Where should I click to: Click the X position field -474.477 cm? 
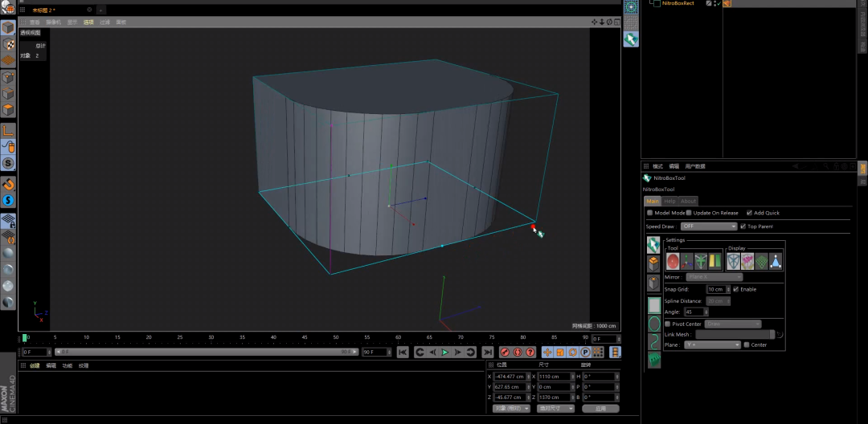tap(511, 377)
